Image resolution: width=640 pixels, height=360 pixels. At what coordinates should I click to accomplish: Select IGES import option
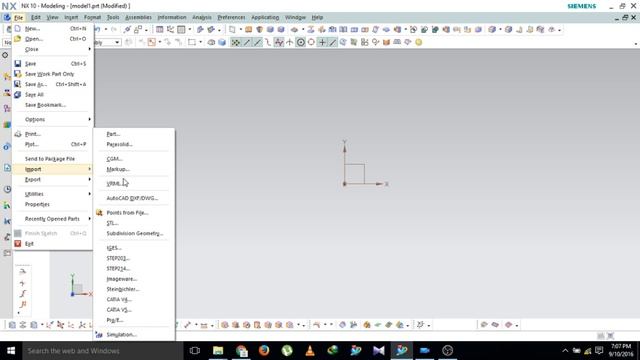pyautogui.click(x=134, y=248)
